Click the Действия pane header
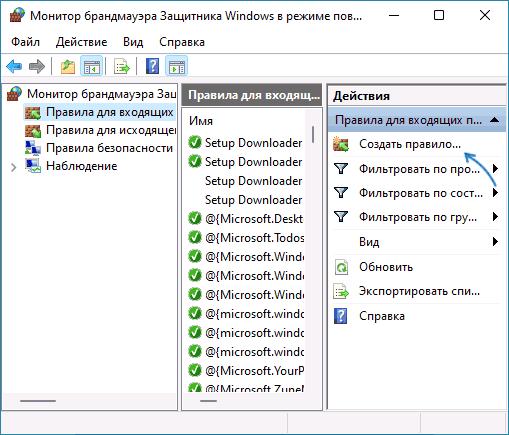This screenshot has width=509, height=435. [417, 96]
